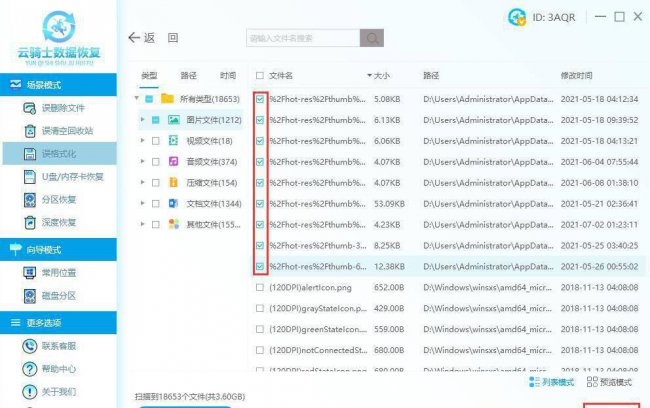
Task: Click the 文件名 column header
Action: pos(281,75)
